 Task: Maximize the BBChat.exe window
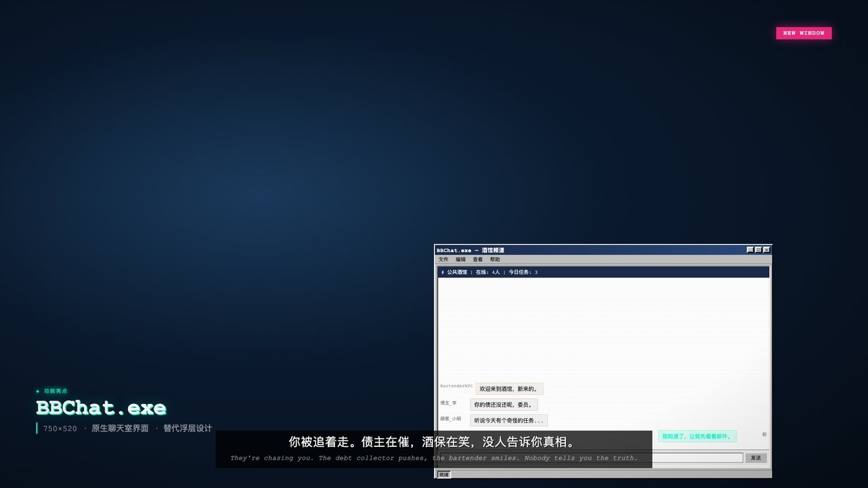[758, 250]
